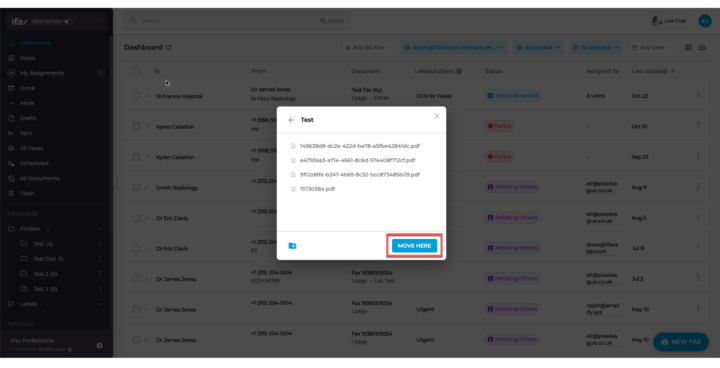
Task: Go back using arrow beside Test
Action: click(x=291, y=120)
